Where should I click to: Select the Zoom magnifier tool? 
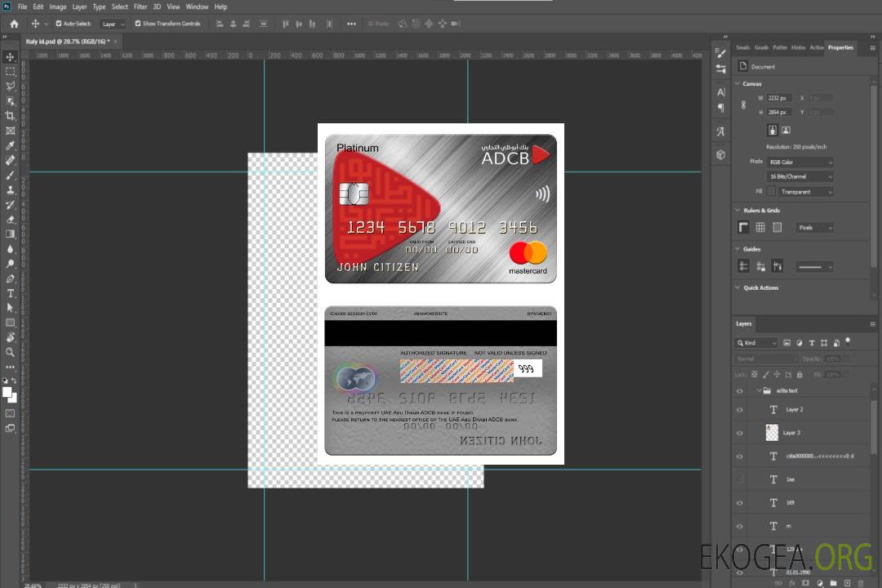tap(10, 352)
